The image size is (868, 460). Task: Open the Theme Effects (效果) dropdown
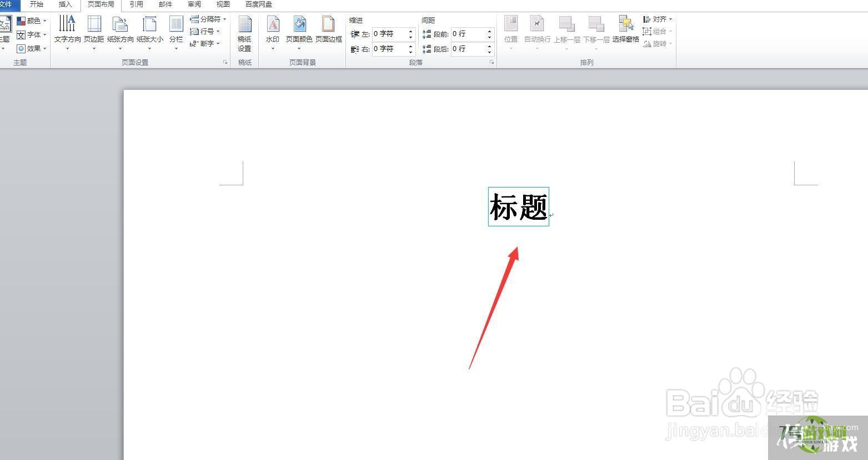pyautogui.click(x=32, y=49)
